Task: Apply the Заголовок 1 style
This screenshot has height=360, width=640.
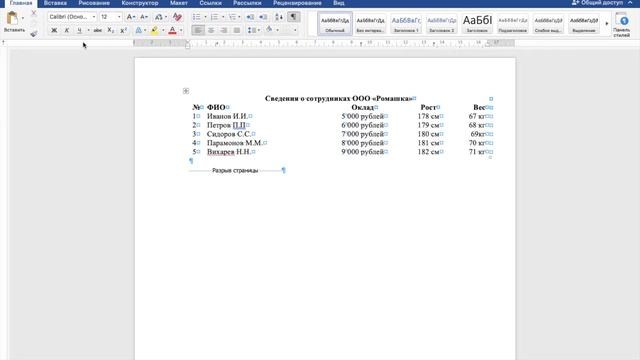Action: pos(406,23)
